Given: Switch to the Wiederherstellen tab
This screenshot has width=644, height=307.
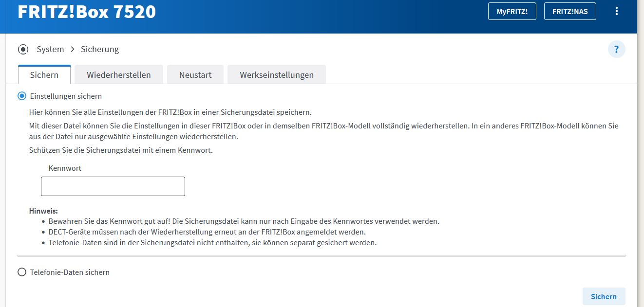Looking at the screenshot, I should pos(119,75).
